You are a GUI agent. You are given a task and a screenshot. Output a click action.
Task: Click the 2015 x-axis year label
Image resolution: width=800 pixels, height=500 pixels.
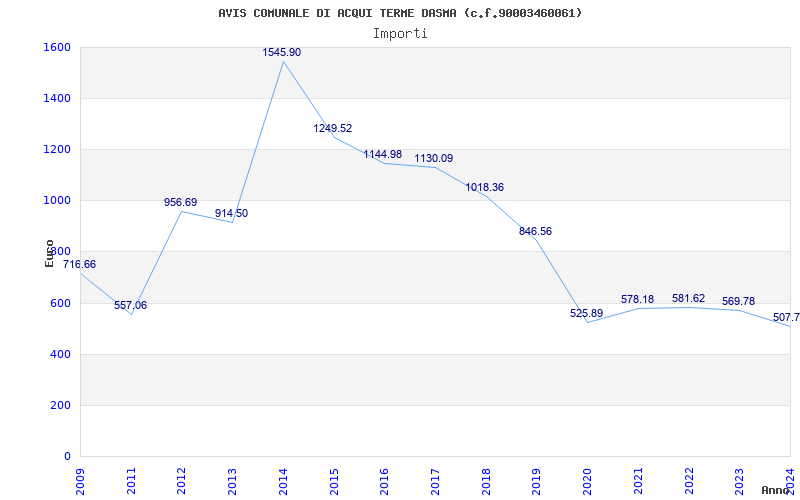(334, 481)
